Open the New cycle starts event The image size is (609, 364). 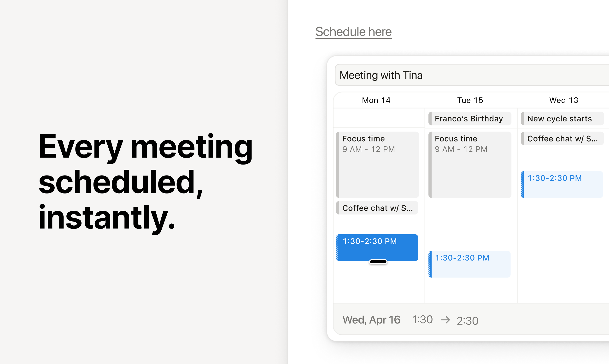562,119
